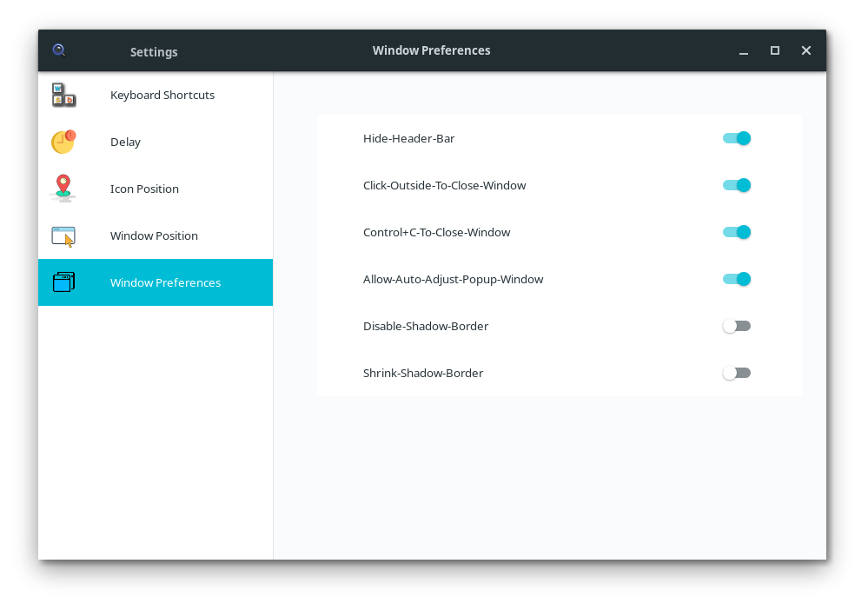
Task: Turn off the Hide-Header-Bar switch
Action: point(736,138)
